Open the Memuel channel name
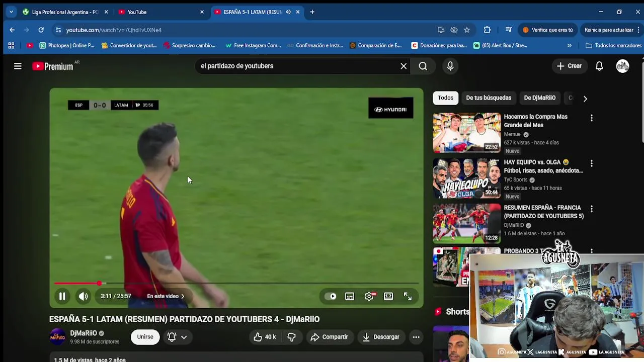 (513, 134)
